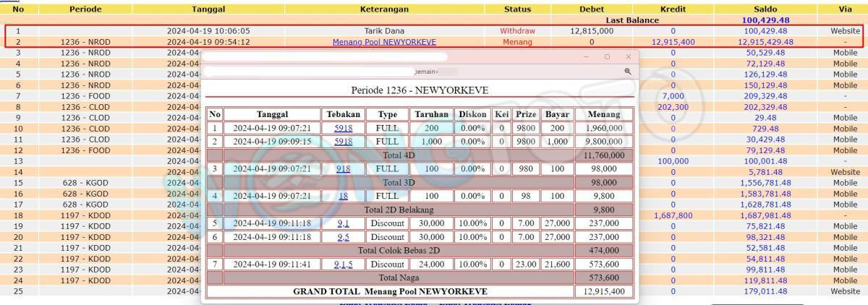Click tebakan 5918 with taruhan 200
Screen dimensions: 868x305
pos(344,128)
